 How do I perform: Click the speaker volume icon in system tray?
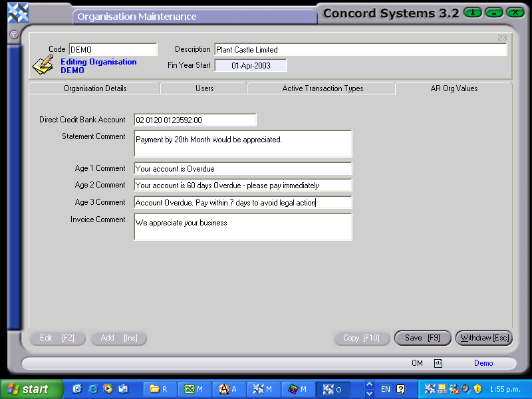(x=464, y=389)
